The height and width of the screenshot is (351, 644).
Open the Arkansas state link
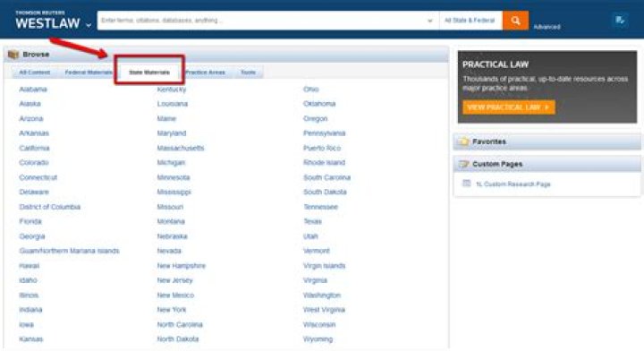[x=34, y=133]
